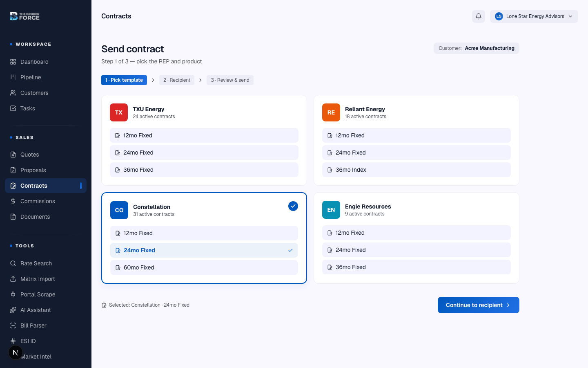Go to step 1 Pick template
This screenshot has width=588, height=368.
[x=124, y=80]
